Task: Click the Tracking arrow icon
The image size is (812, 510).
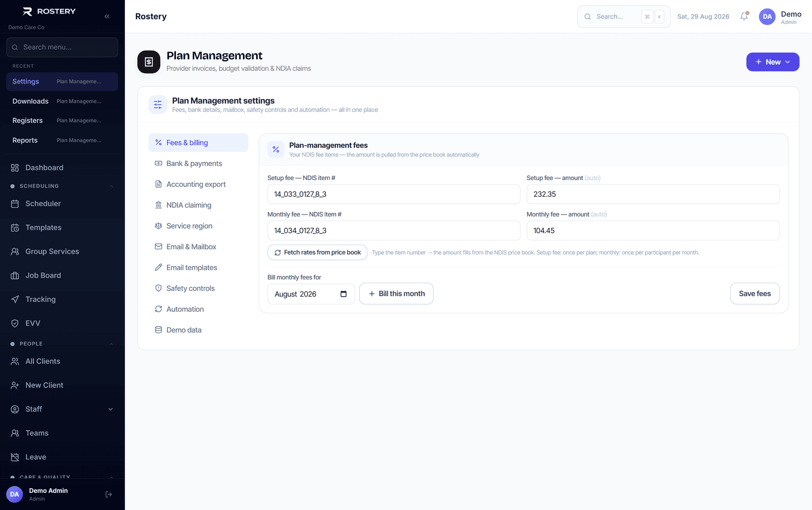Action: (15, 299)
